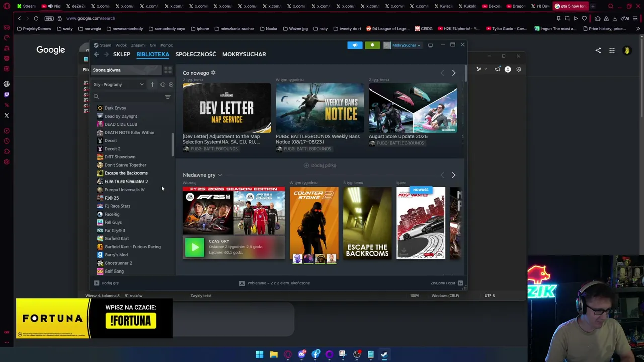This screenshot has height=362, width=644.
Task: Open the Gry i Programy dropdown
Action: pyautogui.click(x=118, y=84)
